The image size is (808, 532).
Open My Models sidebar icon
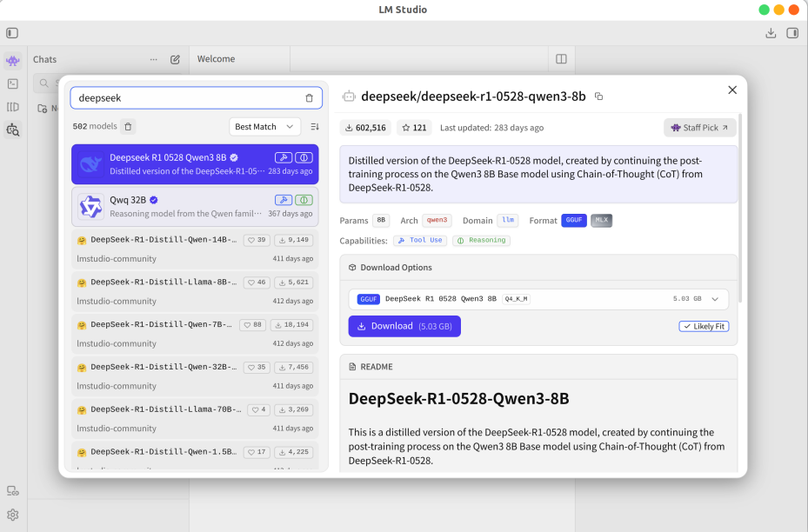(x=13, y=107)
